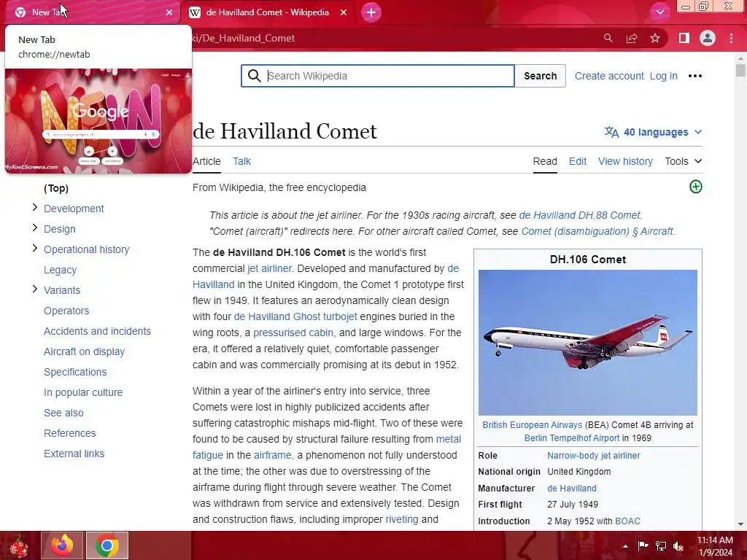The width and height of the screenshot is (747, 560).
Task: Open the Chrome three-dot menu
Action: 731,38
